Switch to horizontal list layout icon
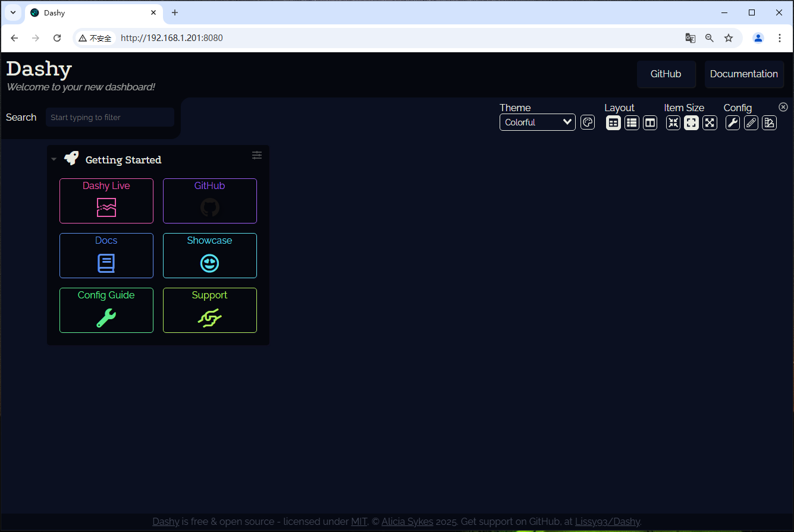This screenshot has width=794, height=532. pos(632,122)
